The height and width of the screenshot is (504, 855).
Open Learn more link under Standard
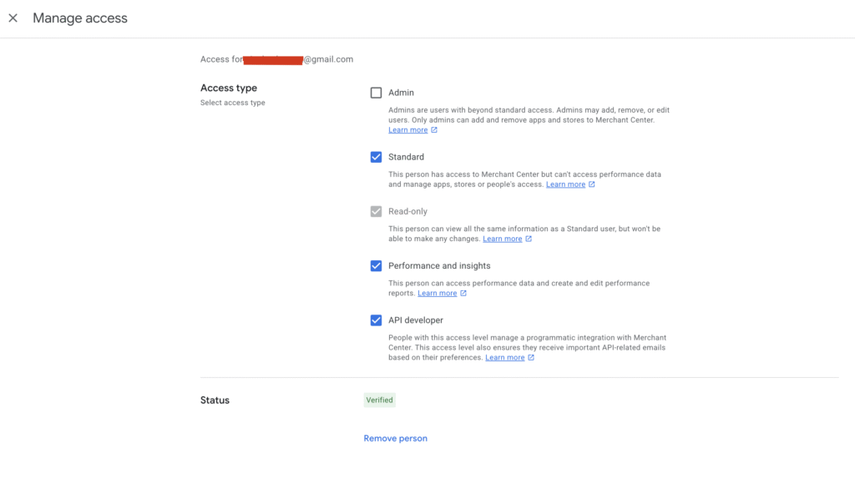coord(565,184)
